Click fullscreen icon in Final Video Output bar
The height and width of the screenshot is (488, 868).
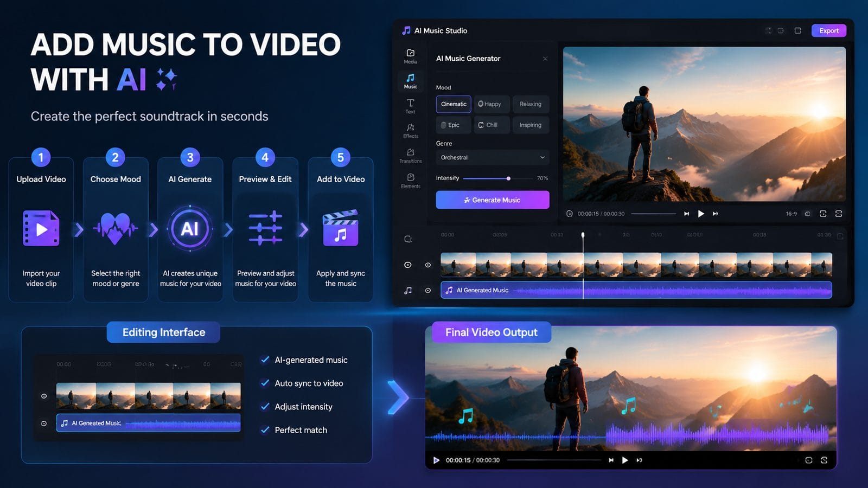[824, 460]
